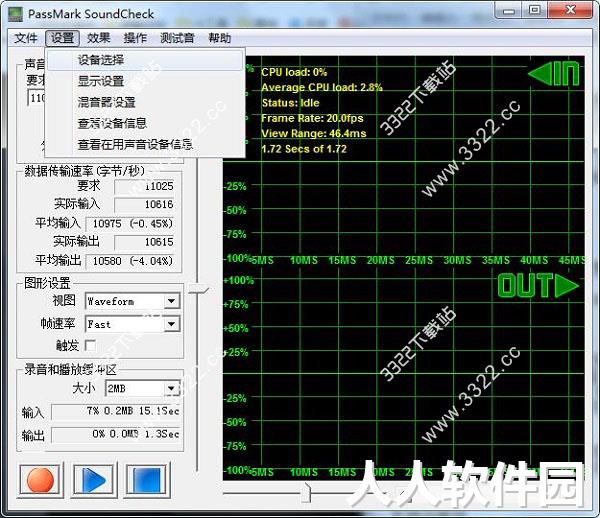This screenshot has height=518, width=600.
Task: Click the horizontal slider handle below graph
Action: (306, 492)
